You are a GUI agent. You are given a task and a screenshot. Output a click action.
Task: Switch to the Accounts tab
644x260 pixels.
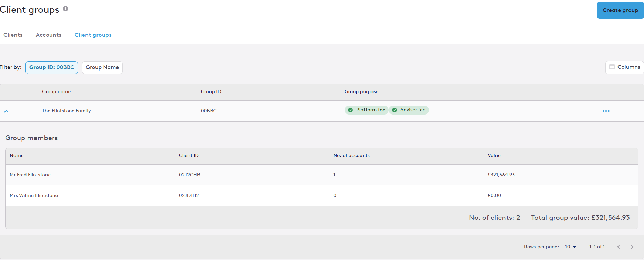49,35
